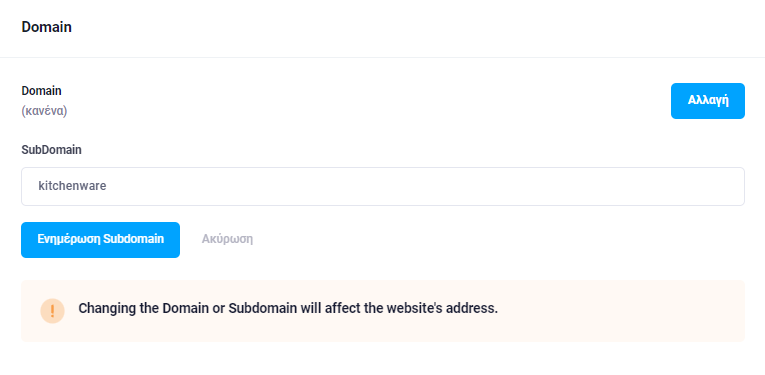Screen dimensions: 765x375
Task: Cancel editing via the Ακύρωση link
Action: (227, 239)
